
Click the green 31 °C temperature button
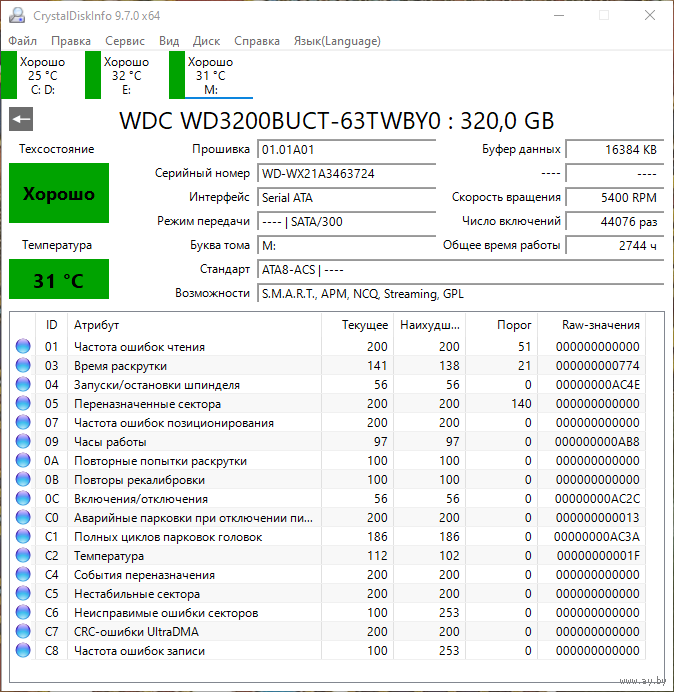[x=59, y=279]
